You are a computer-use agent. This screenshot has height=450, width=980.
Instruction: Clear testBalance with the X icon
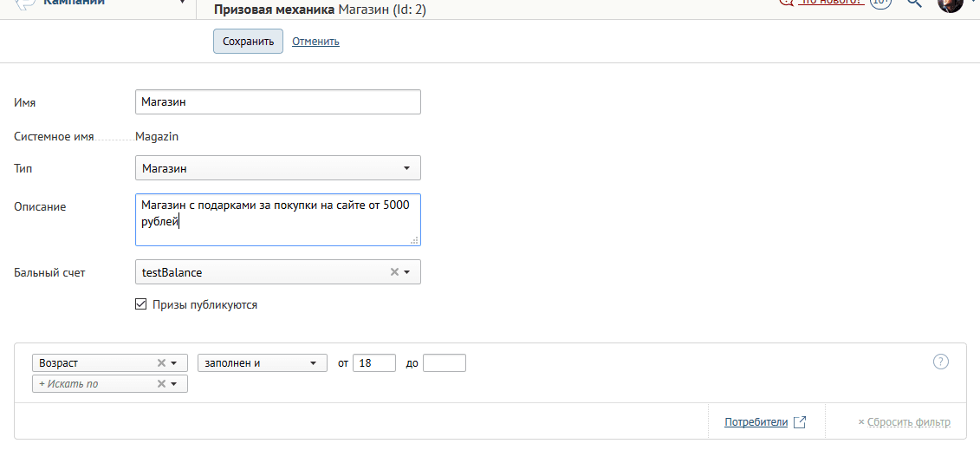[x=394, y=272]
